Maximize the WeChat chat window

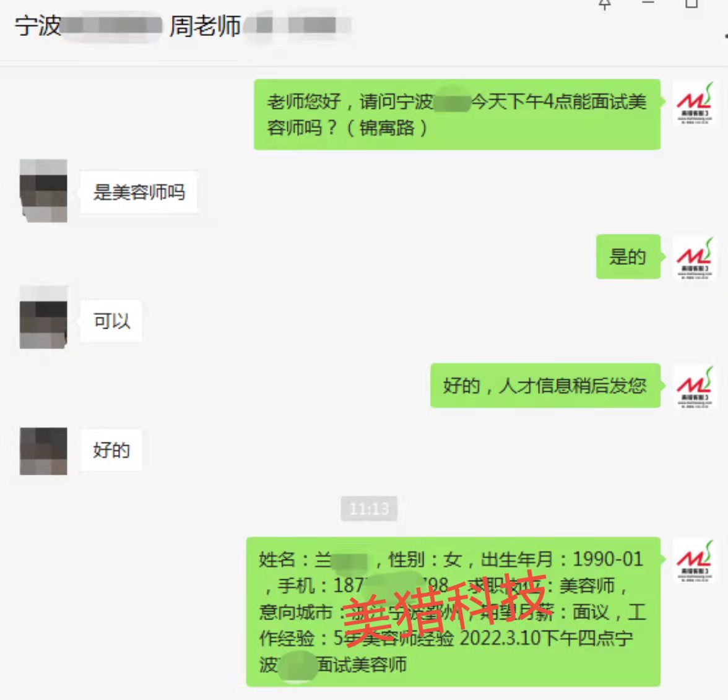coord(691,4)
